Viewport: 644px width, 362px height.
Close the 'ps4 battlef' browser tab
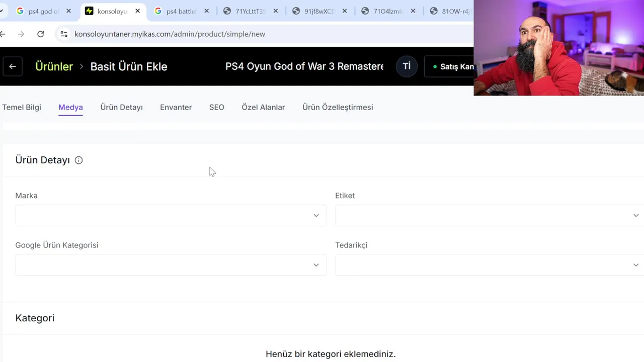[207, 11]
